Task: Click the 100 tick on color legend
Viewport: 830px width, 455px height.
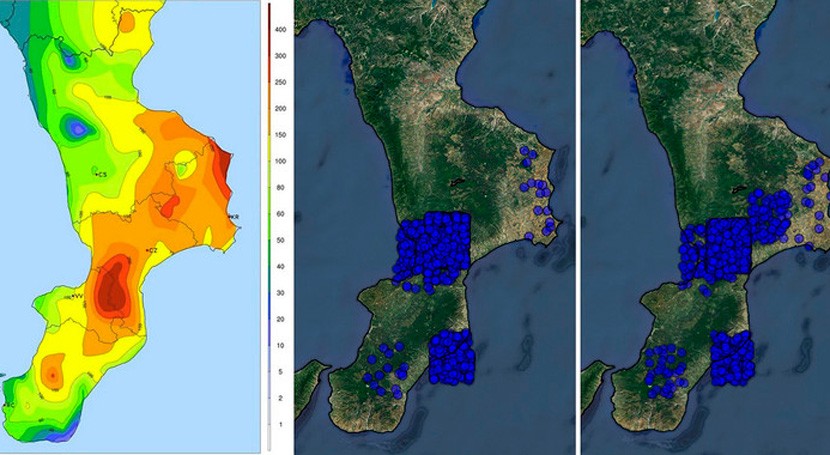Action: point(282,161)
